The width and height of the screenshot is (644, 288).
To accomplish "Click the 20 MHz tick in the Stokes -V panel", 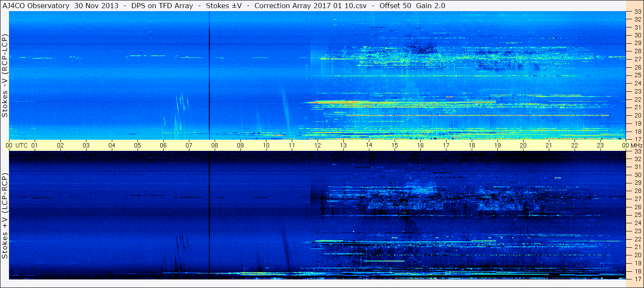I will point(638,115).
